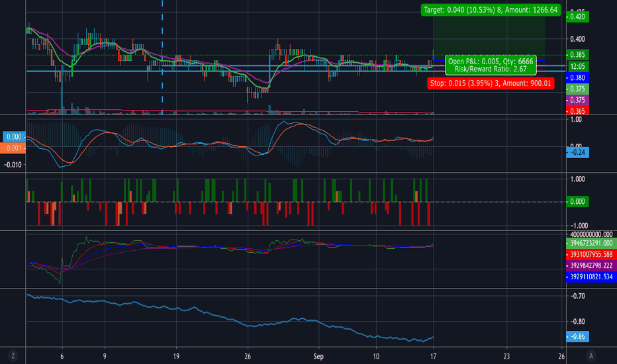Click the 12:05 countdown price label
Image resolution: width=617 pixels, height=364 pixels.
[x=577, y=66]
